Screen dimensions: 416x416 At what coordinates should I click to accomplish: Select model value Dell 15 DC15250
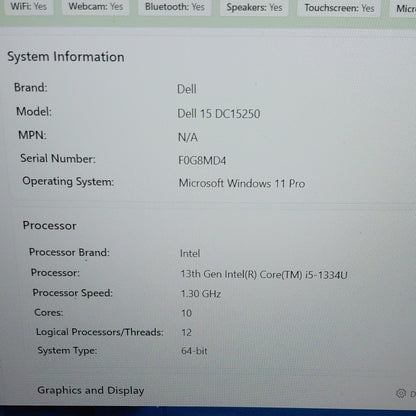click(x=219, y=114)
